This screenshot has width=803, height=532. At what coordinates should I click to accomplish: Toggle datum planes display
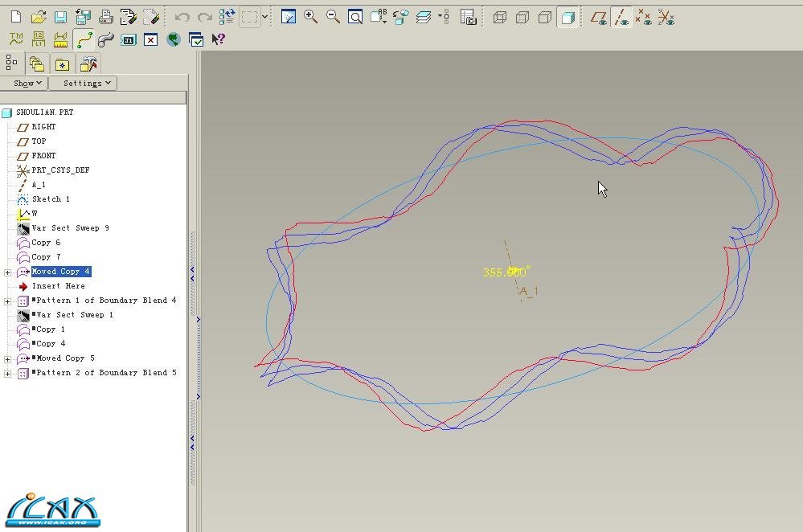[x=599, y=17]
